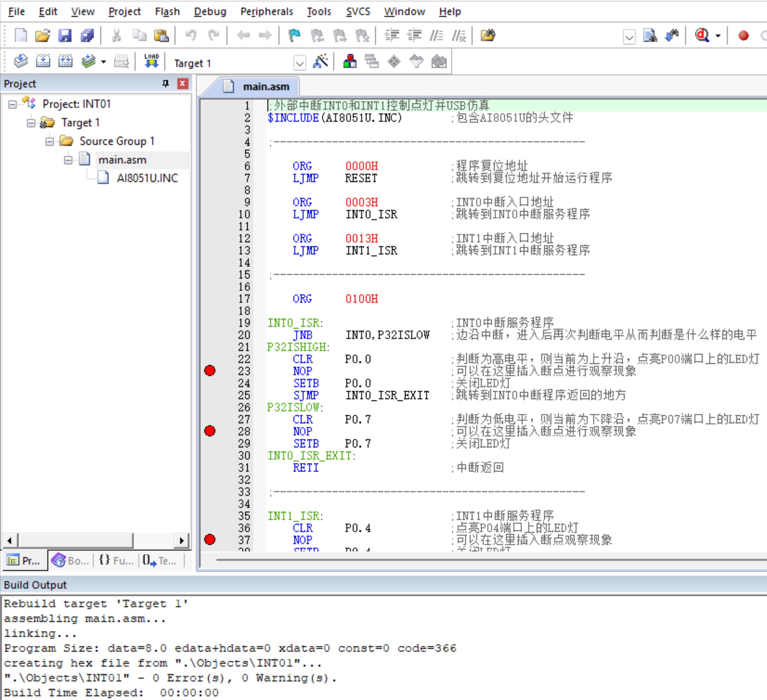
Task: Select the Project panel tab
Action: tap(25, 561)
